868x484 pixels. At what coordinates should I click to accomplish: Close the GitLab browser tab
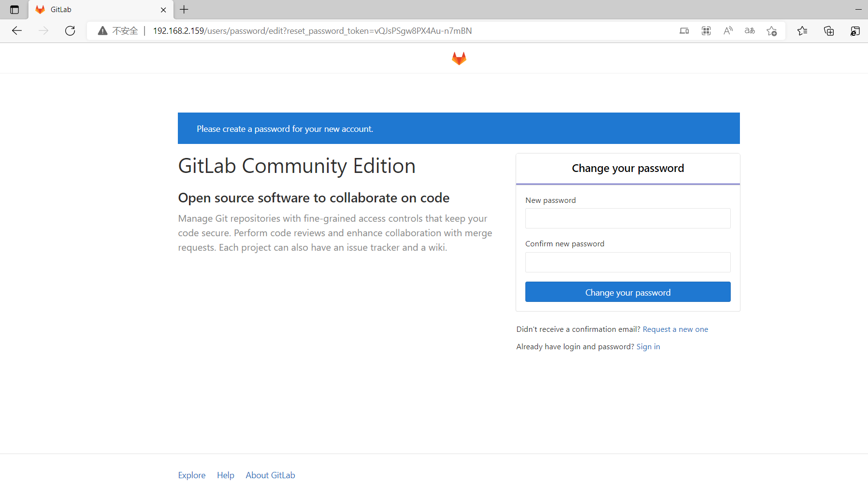tap(163, 10)
